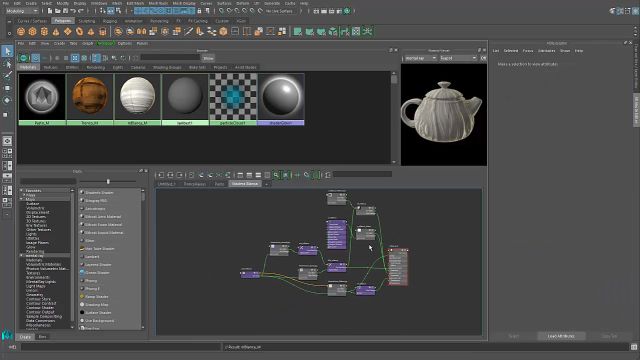Viewport: 640px width, 360px height.
Task: Choose the Select tool arrow in toolbox
Action: tap(7, 51)
